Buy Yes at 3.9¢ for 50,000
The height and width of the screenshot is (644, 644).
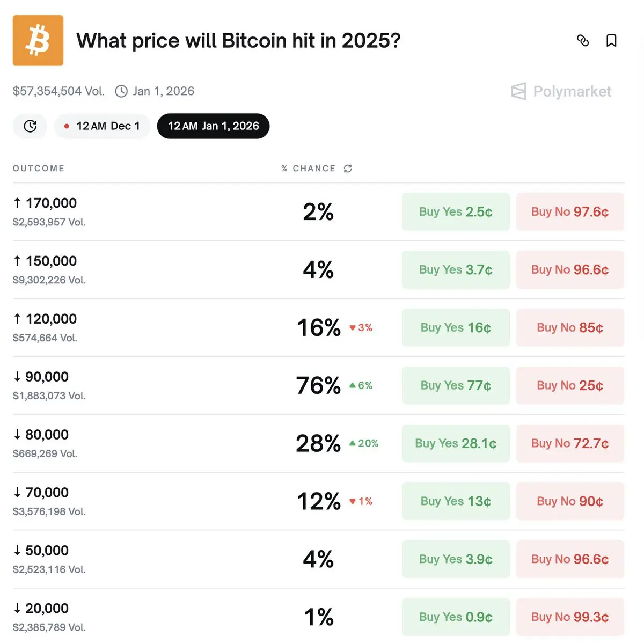(x=456, y=560)
